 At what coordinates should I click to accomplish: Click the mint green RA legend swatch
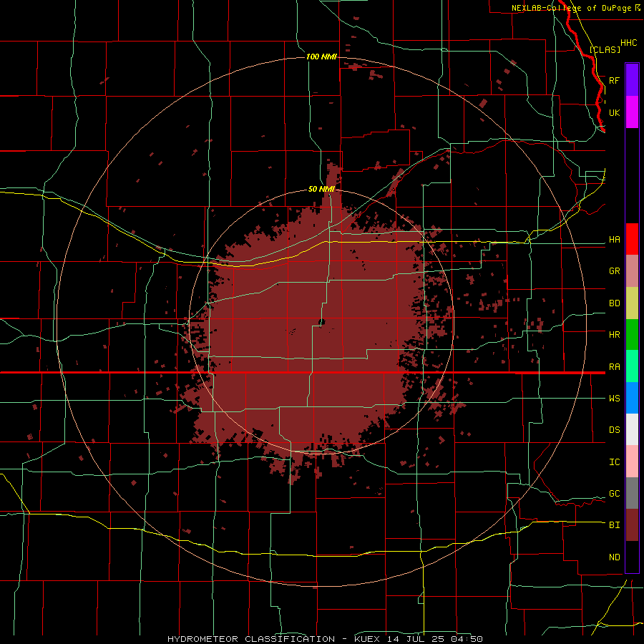(632, 366)
